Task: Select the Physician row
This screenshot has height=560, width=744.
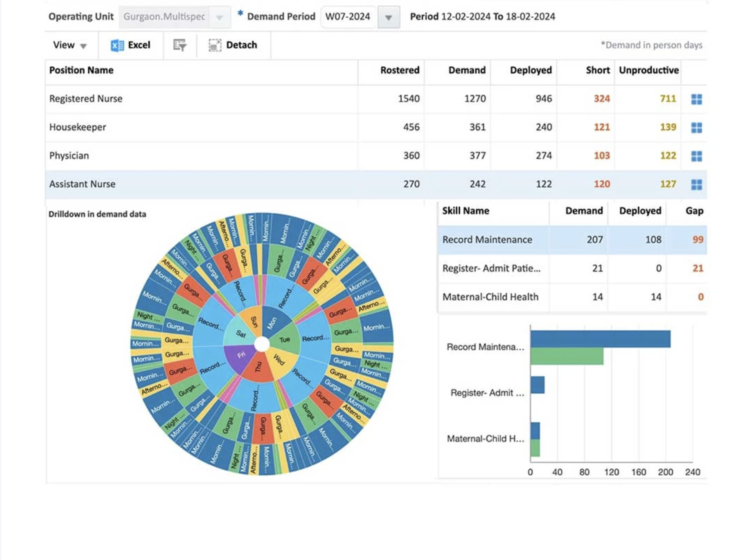Action: click(x=376, y=156)
